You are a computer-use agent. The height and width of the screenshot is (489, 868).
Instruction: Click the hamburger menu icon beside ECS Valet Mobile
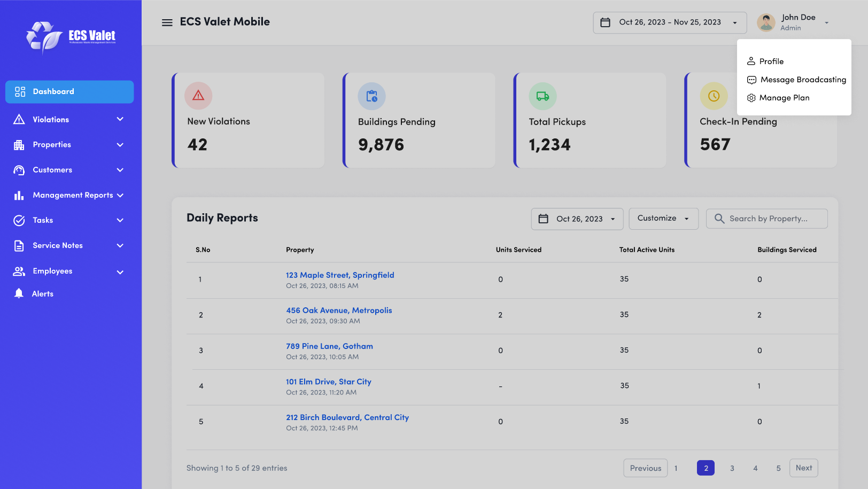coord(167,22)
